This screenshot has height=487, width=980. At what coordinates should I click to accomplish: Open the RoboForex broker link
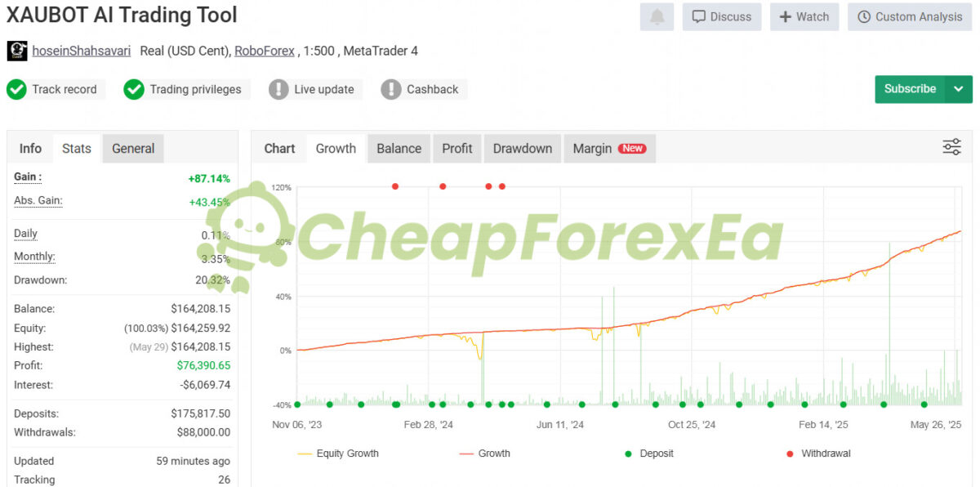pos(265,51)
